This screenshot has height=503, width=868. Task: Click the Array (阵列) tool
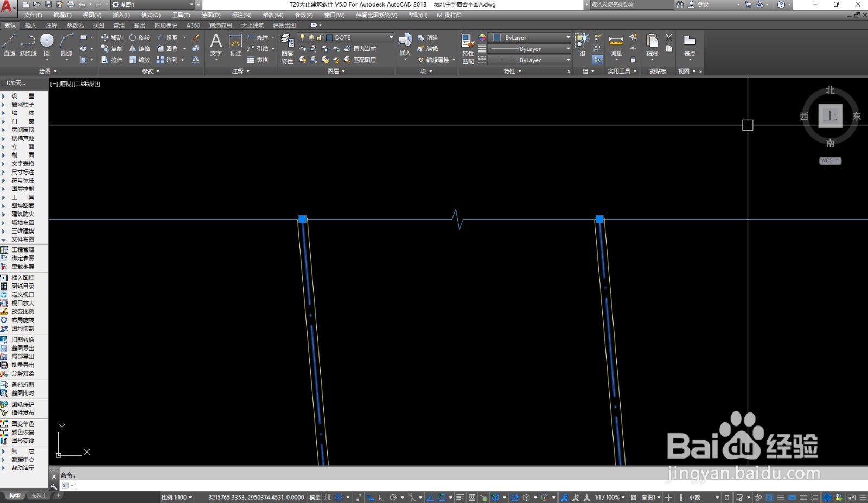(167, 60)
